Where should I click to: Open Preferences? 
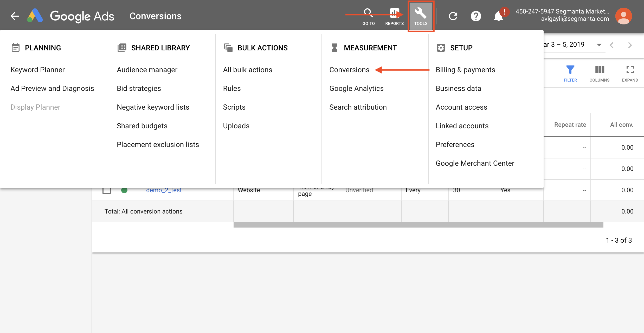455,144
